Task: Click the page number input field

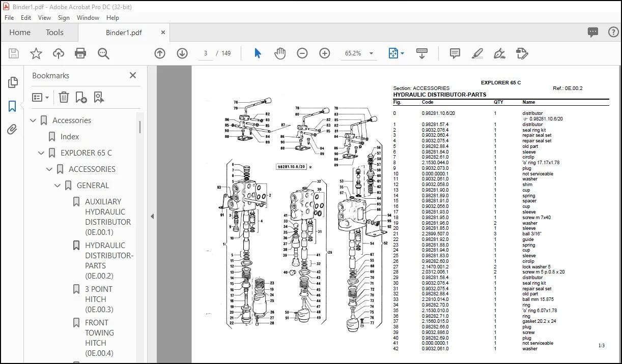Action: [x=206, y=53]
